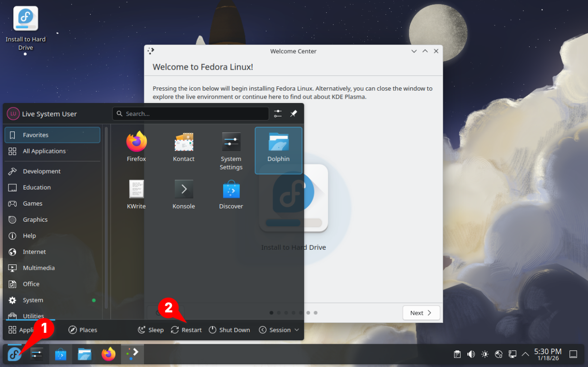Open the Discover software center
Image resolution: width=588 pixels, height=367 pixels.
pos(231,194)
